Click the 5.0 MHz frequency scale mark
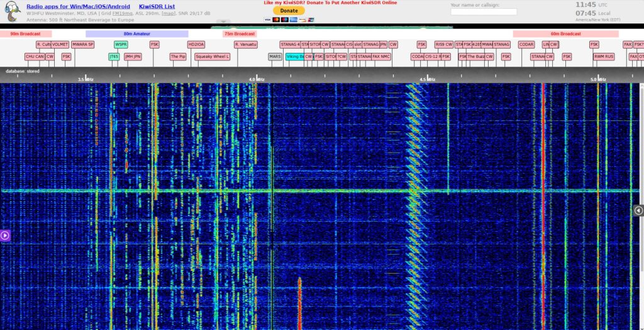 click(x=599, y=79)
